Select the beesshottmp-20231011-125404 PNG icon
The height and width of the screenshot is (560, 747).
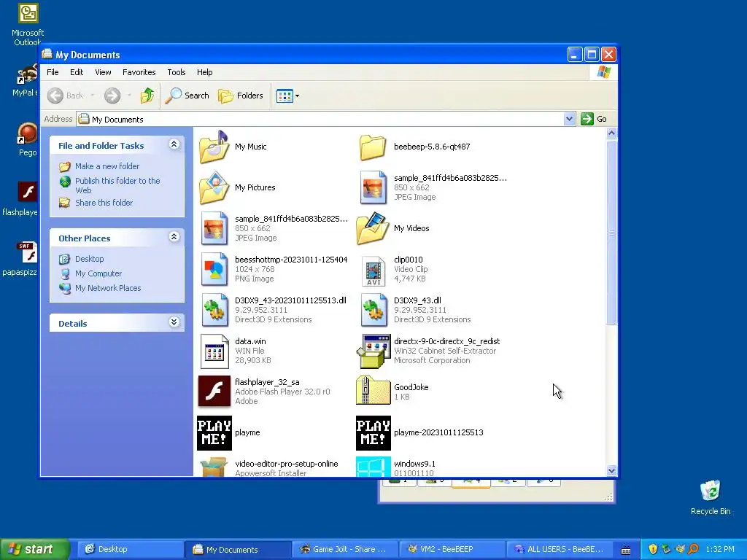click(x=214, y=270)
